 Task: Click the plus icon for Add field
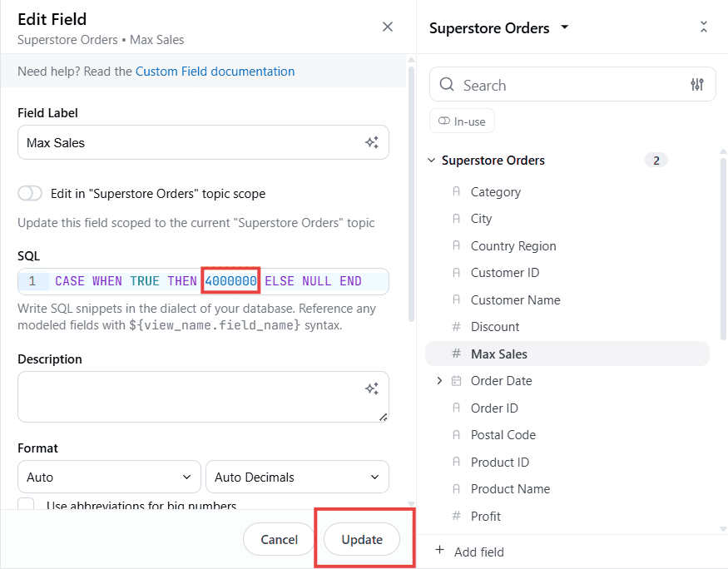click(438, 552)
